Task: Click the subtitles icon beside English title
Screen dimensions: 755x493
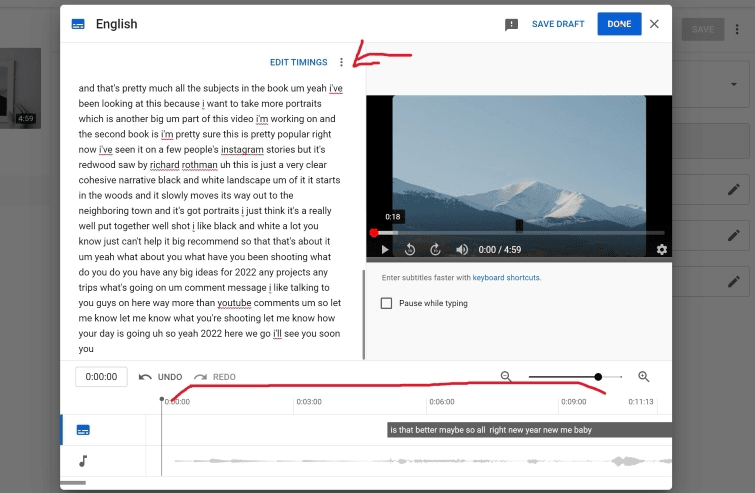Action: point(78,24)
